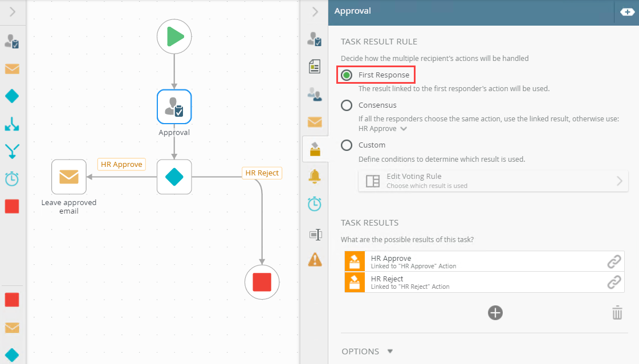Collapse the configuration panel chevron
This screenshot has width=639, height=364.
[x=315, y=12]
